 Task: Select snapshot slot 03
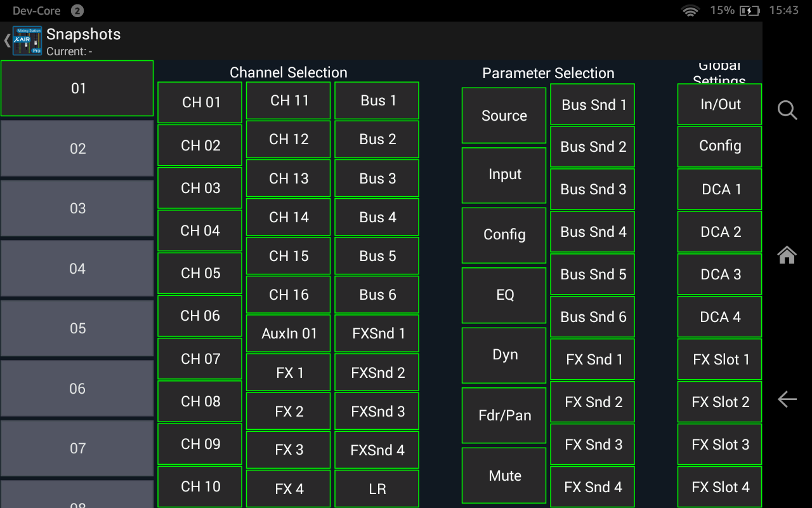[77, 208]
